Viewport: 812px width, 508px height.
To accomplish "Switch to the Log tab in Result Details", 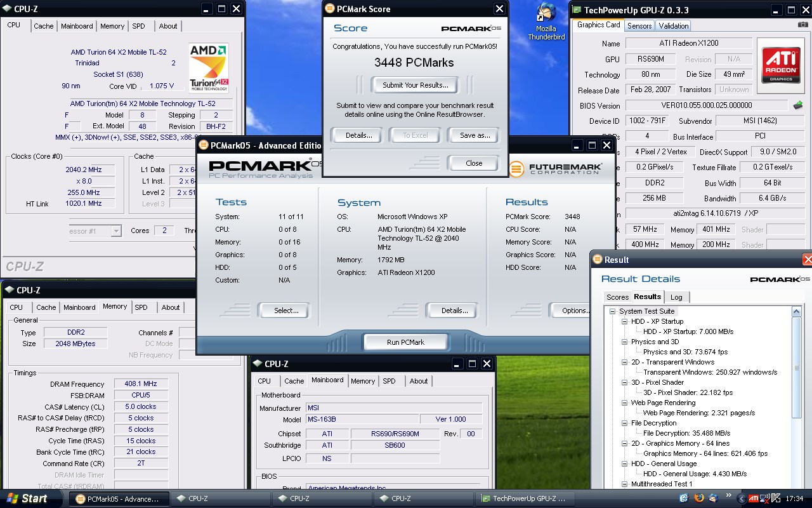I will 677,297.
